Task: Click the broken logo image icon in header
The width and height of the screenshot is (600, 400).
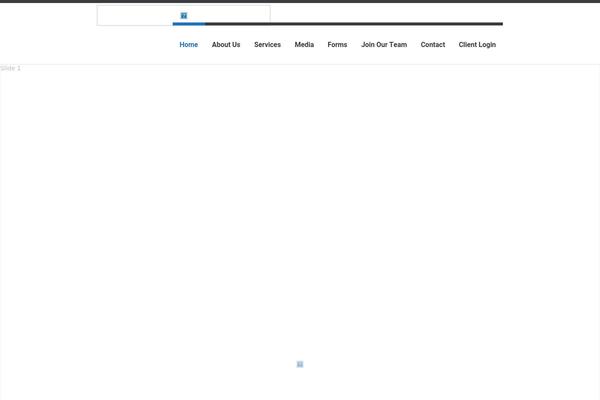Action: 184,15
